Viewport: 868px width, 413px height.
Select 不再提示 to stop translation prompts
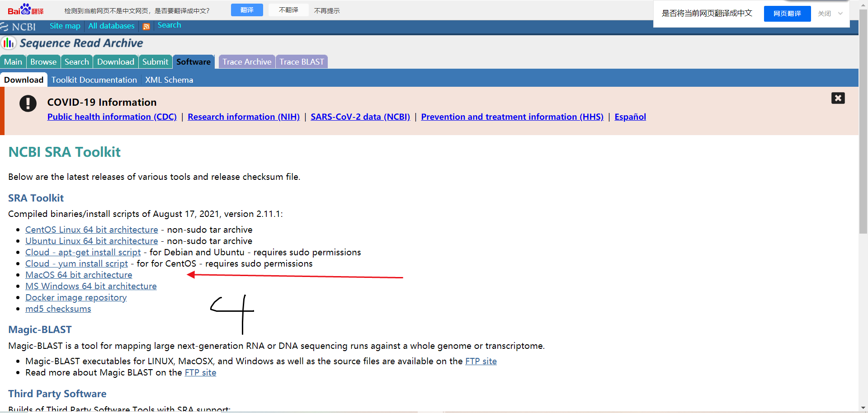[327, 10]
